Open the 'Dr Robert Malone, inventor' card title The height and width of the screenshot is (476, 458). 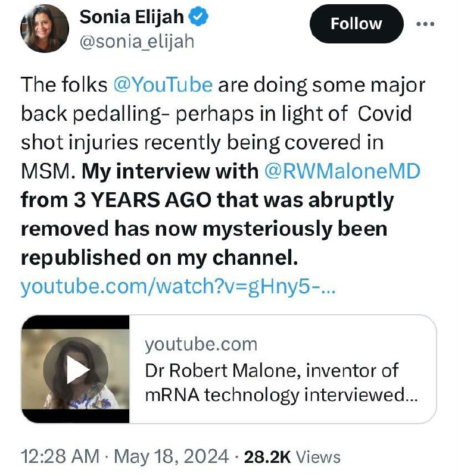coord(272,370)
